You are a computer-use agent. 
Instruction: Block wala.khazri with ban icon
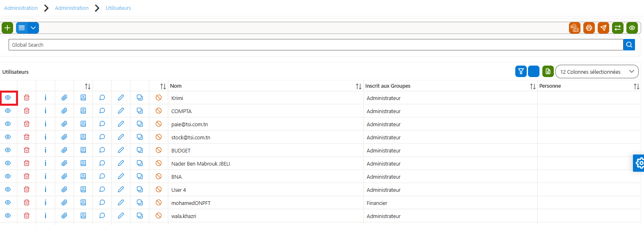click(159, 216)
